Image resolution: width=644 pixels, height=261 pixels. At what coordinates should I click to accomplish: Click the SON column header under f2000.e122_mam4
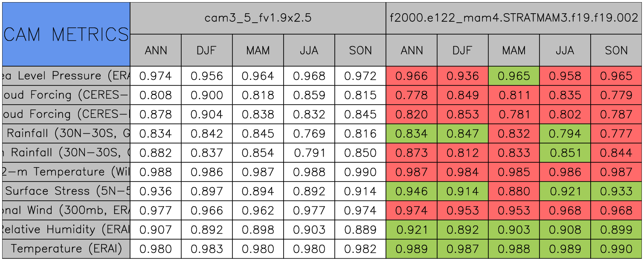(x=616, y=50)
